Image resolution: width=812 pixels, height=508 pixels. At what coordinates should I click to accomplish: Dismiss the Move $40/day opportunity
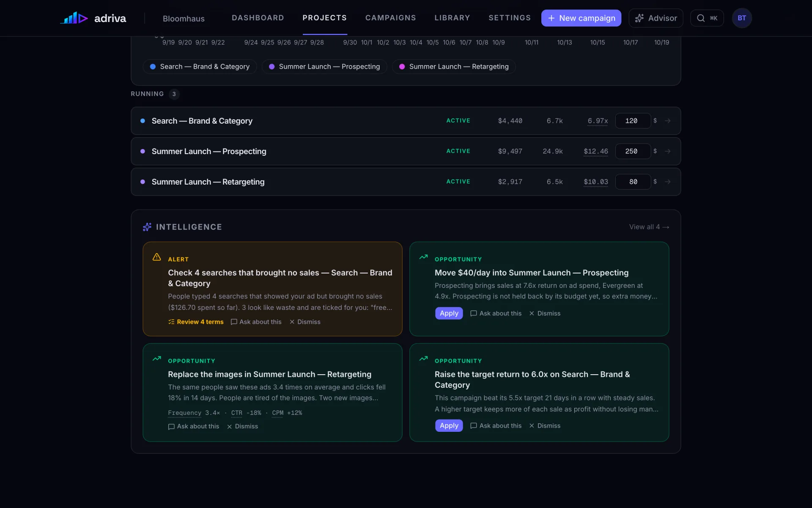click(x=545, y=313)
